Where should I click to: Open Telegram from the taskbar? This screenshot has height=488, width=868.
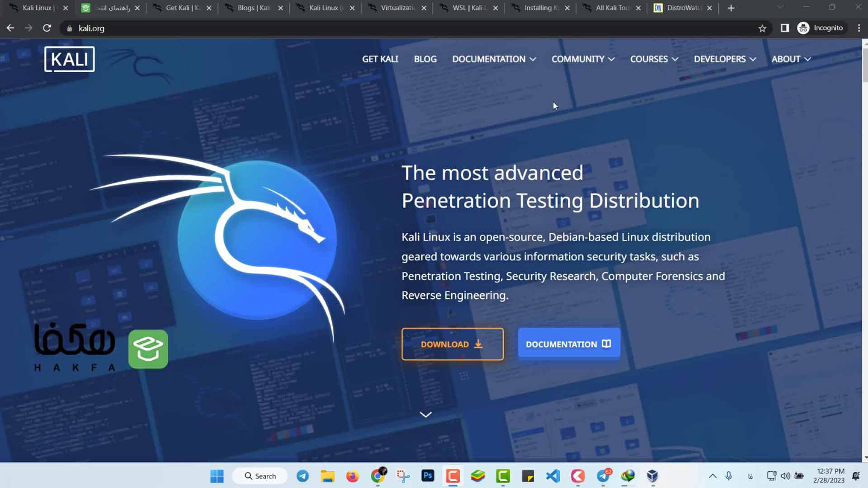pyautogui.click(x=302, y=476)
